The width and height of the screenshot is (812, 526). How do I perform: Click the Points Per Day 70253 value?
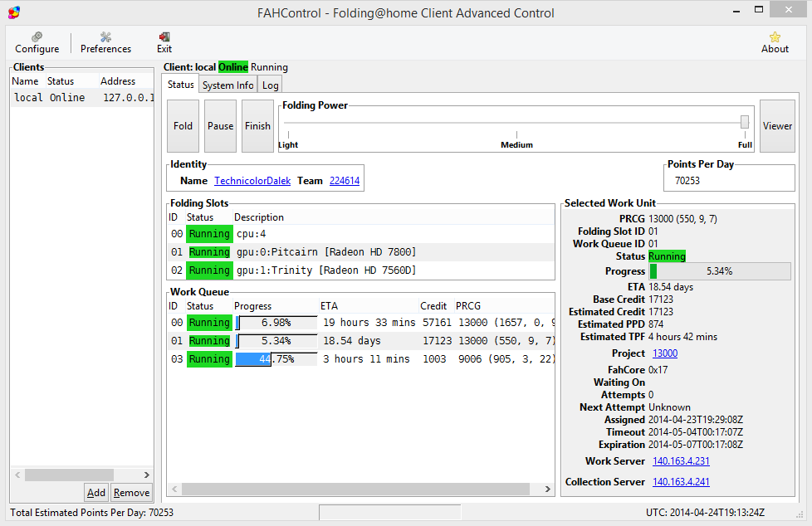pos(687,181)
